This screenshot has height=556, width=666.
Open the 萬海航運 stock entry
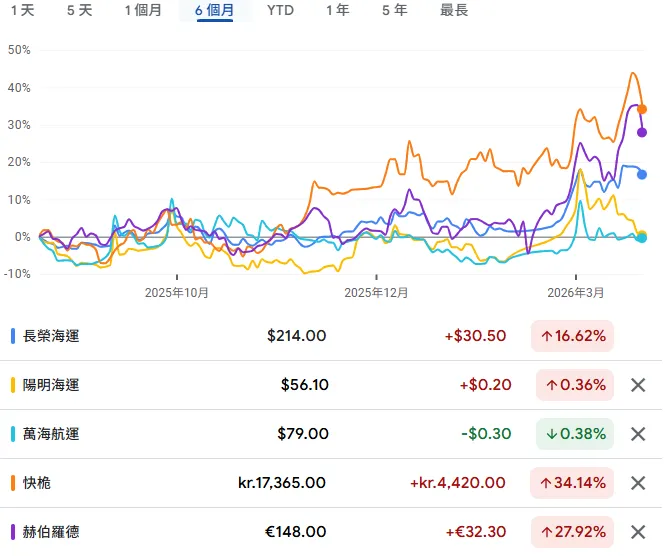331,434
